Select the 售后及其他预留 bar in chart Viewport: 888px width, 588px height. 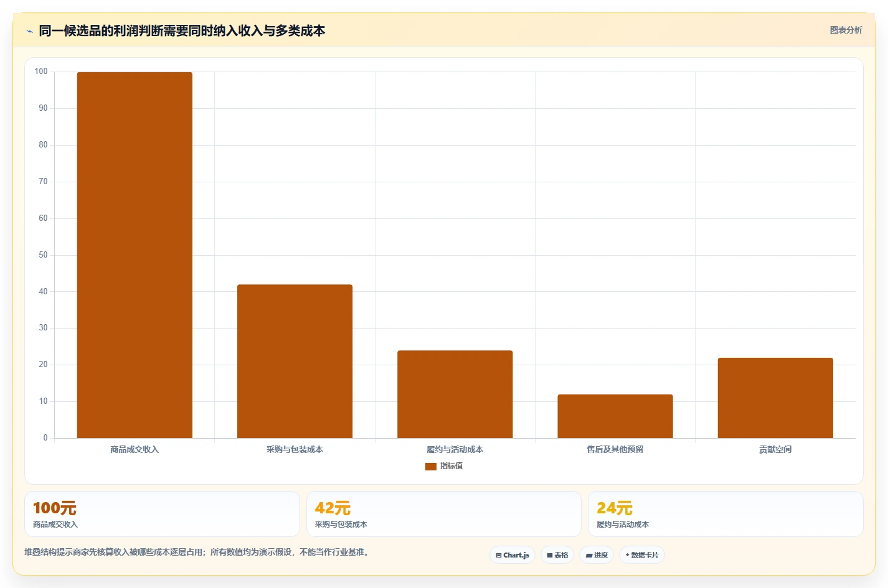(x=615, y=416)
